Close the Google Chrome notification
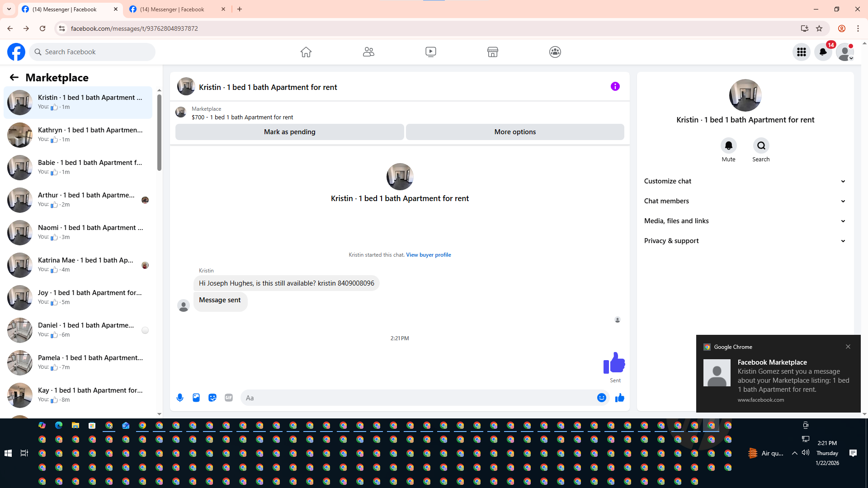868x488 pixels. (x=848, y=347)
